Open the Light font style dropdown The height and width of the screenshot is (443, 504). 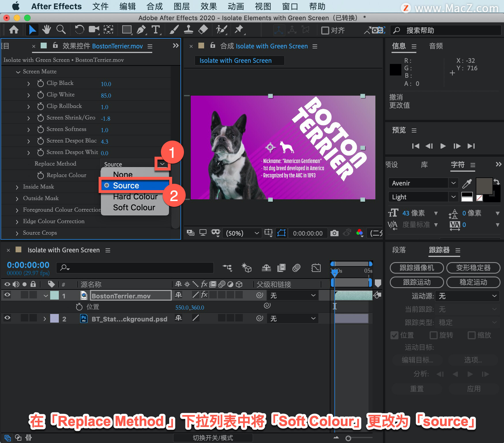(453, 197)
